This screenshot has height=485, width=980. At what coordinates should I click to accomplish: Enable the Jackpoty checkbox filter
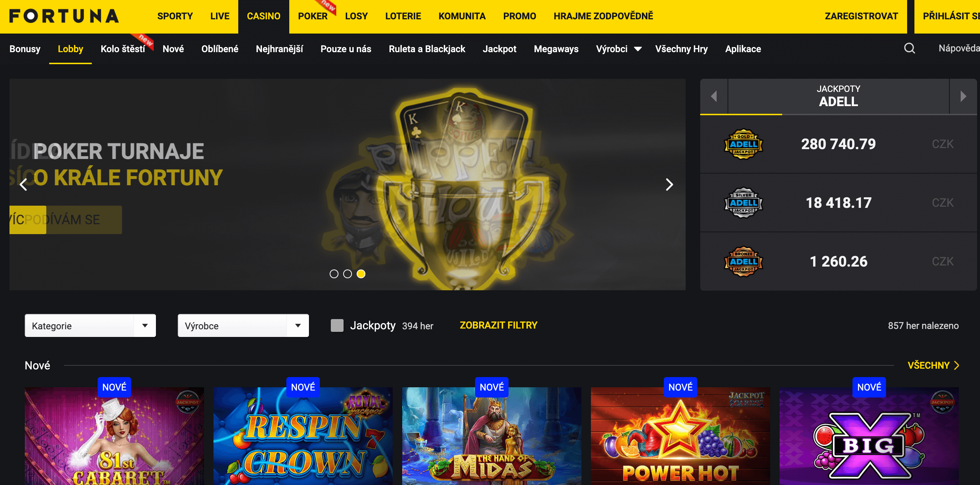pos(337,326)
